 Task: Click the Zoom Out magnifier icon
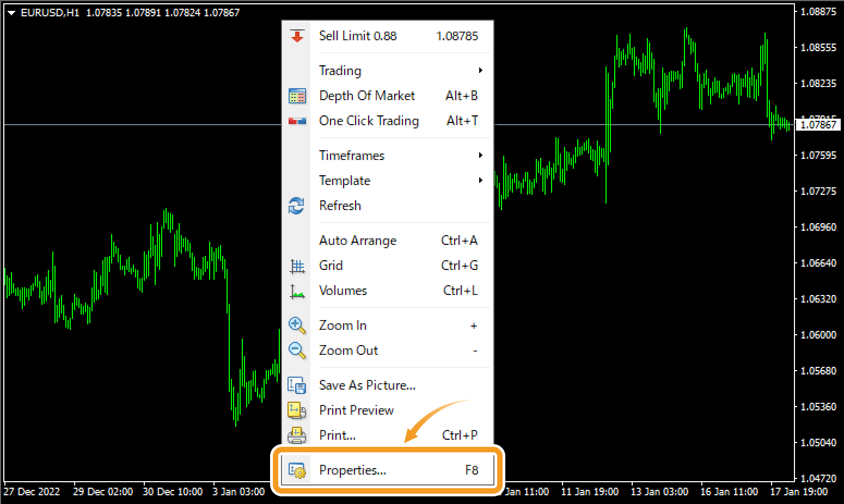[x=297, y=351]
